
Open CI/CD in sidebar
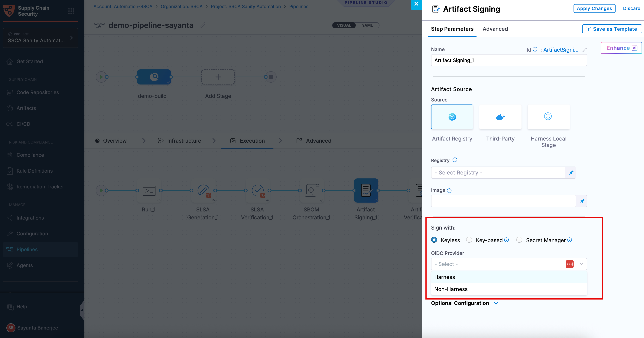click(23, 124)
